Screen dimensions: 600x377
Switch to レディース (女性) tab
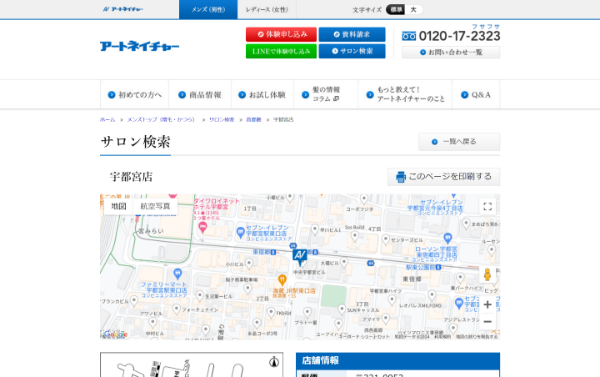267,10
